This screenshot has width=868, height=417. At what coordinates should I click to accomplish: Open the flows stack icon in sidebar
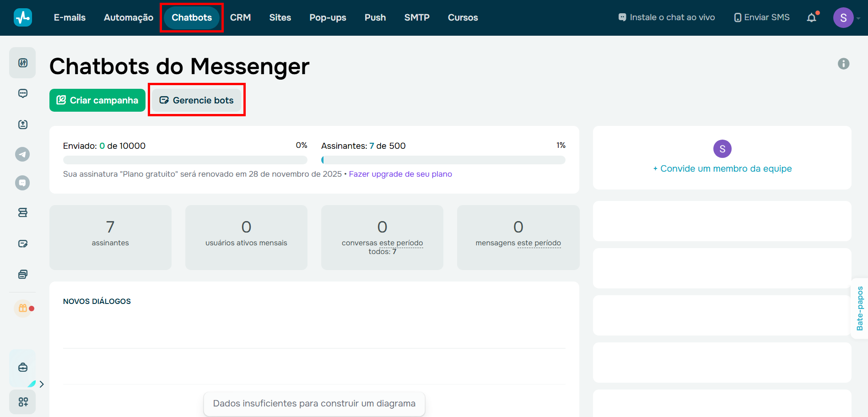[22, 212]
